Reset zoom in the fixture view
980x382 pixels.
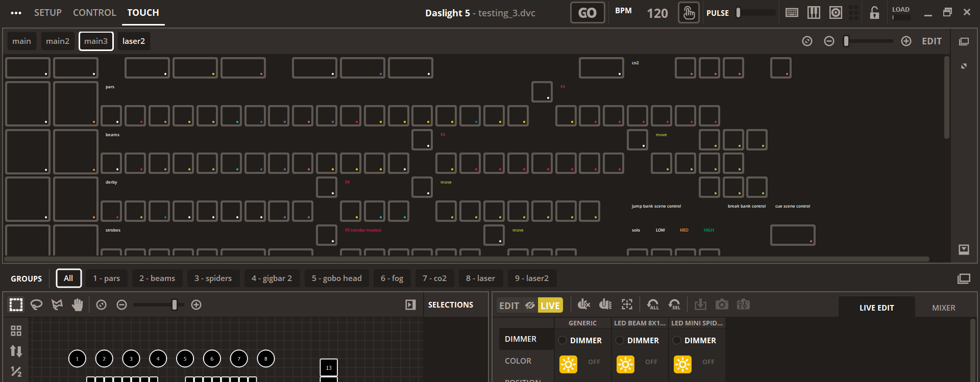(x=101, y=305)
